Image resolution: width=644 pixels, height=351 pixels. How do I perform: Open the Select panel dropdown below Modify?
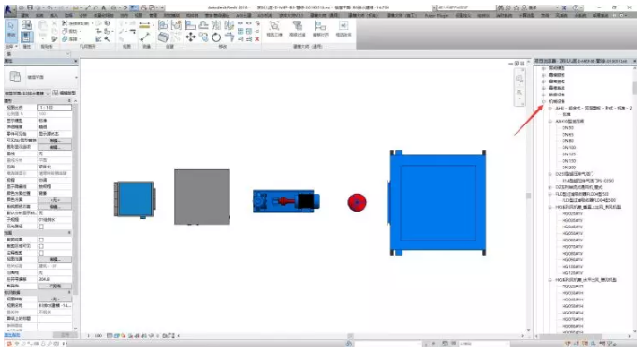click(x=11, y=47)
